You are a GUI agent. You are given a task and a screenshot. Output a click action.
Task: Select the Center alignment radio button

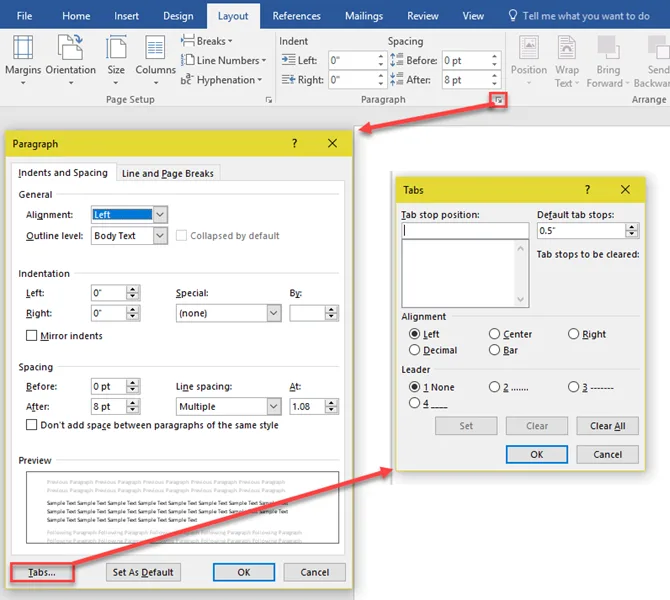pyautogui.click(x=495, y=334)
